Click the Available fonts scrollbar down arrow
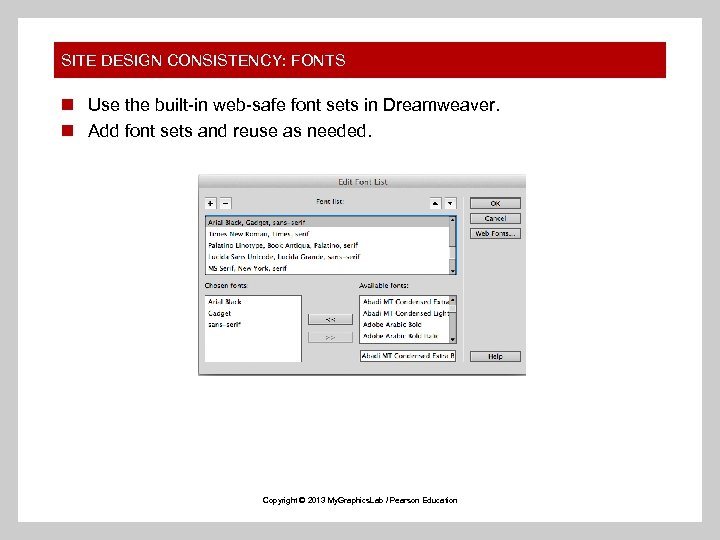720x540 pixels. click(x=453, y=340)
